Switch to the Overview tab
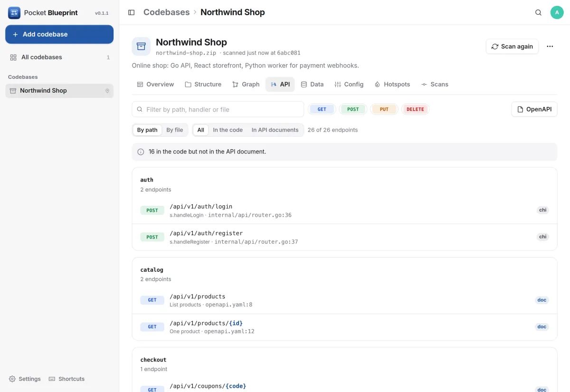 pos(155,85)
